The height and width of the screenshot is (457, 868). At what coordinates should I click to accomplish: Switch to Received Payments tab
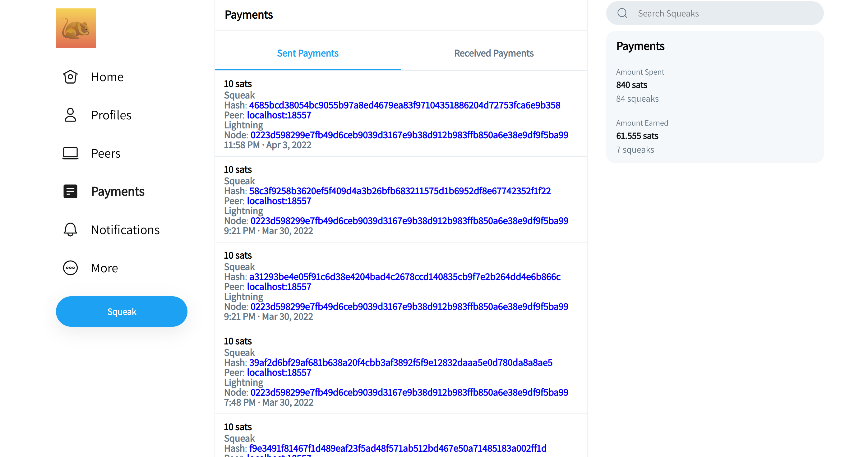coord(494,53)
